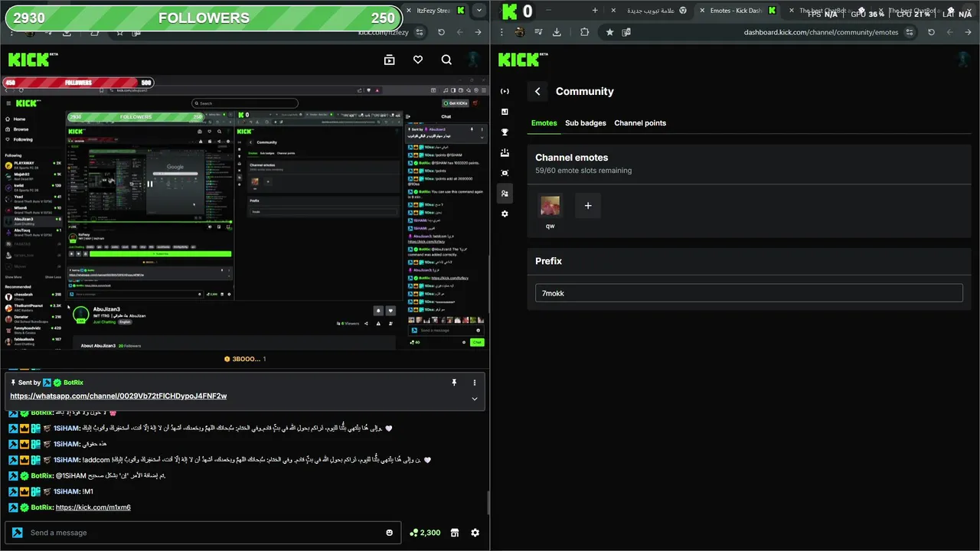Screen dimensions: 980x551
Task: Switch to the Sub badges tab
Action: tap(586, 123)
